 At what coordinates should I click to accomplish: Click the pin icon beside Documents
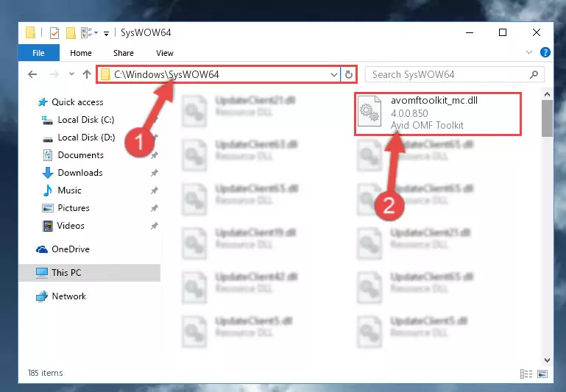(154, 155)
